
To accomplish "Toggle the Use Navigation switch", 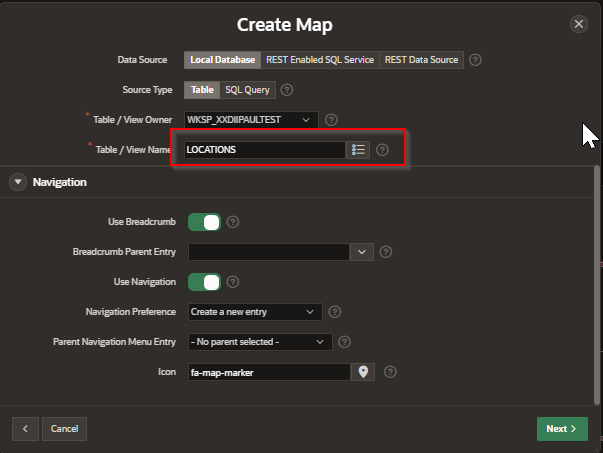I will pyautogui.click(x=204, y=282).
